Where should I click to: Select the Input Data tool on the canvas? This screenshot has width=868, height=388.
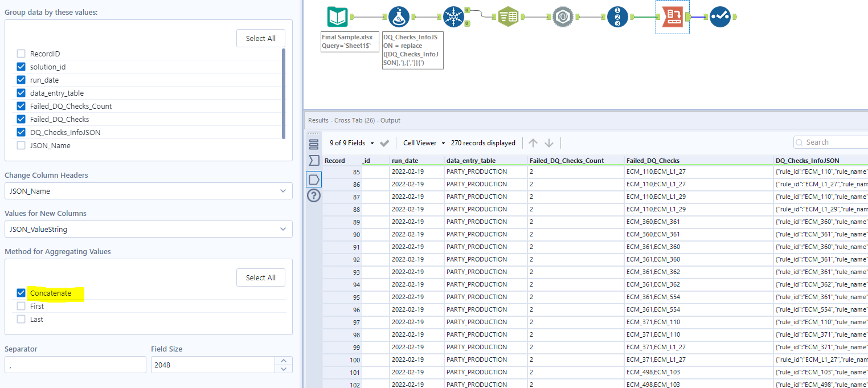point(338,17)
